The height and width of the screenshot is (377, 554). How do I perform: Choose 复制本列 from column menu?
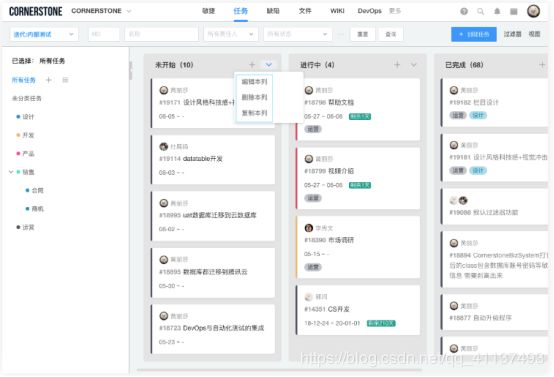click(x=254, y=113)
